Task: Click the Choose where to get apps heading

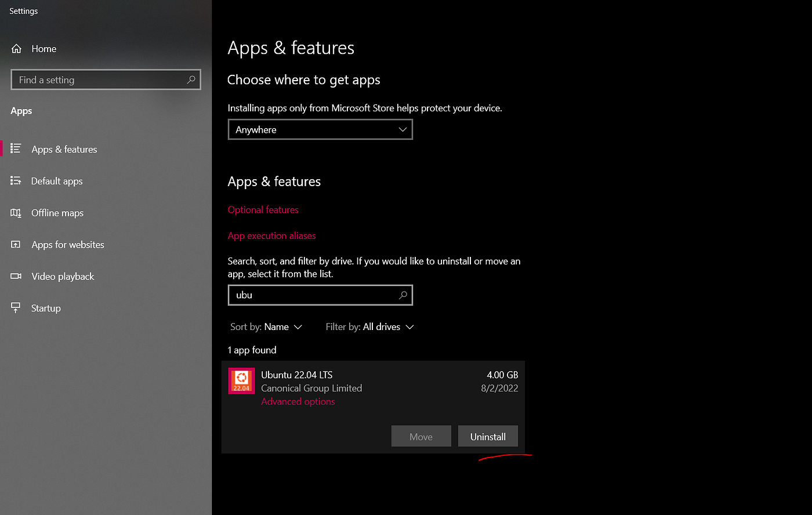Action: 304,80
